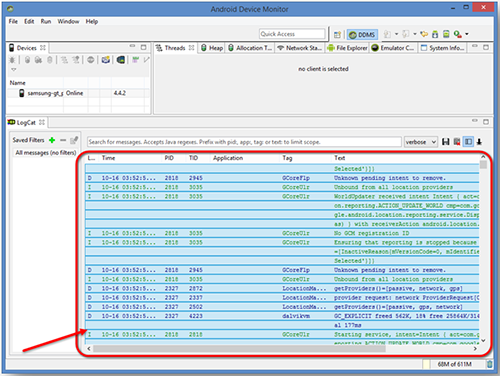Maximize the Devices panel
Screen dimensions: 500x376
coord(143,47)
